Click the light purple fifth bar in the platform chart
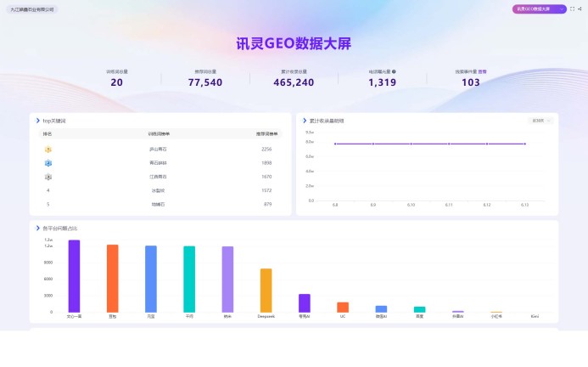Viewport: 588px width, 367px height. tap(227, 279)
